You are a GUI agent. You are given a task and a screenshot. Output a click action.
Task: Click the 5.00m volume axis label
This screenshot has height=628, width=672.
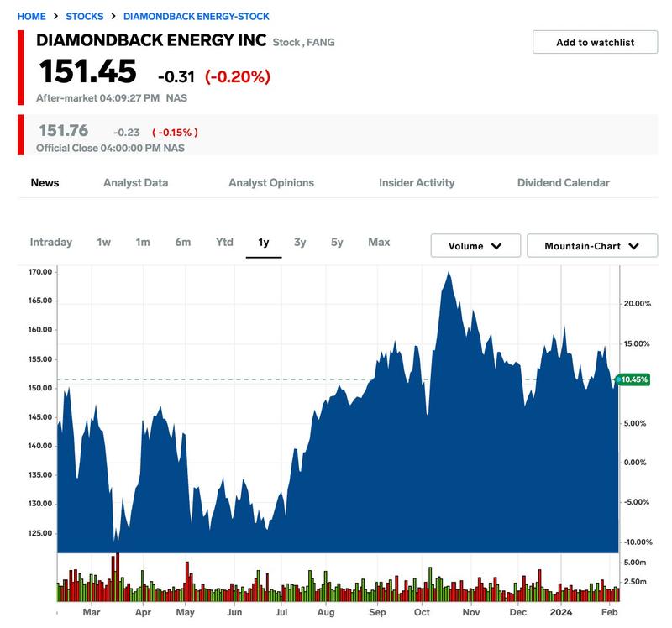click(635, 563)
